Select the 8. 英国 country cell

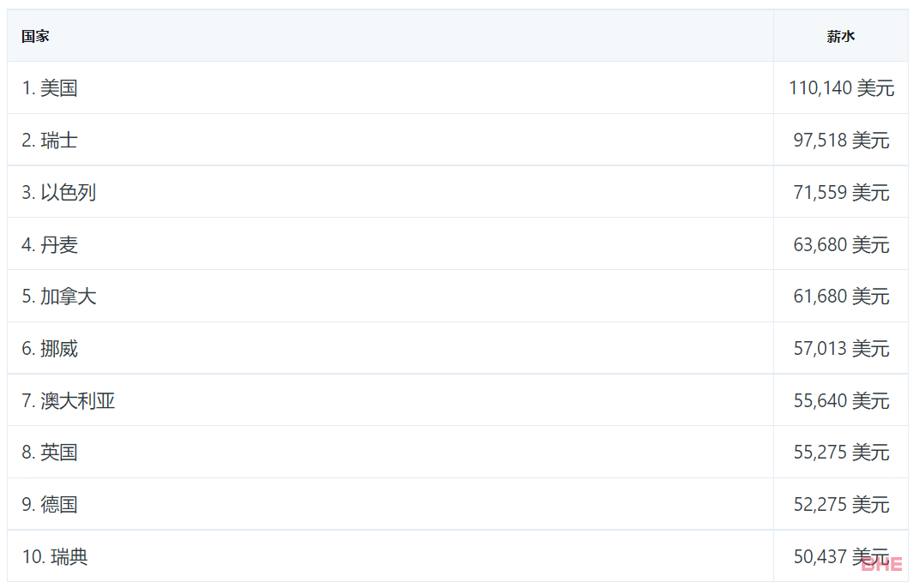tap(50, 453)
